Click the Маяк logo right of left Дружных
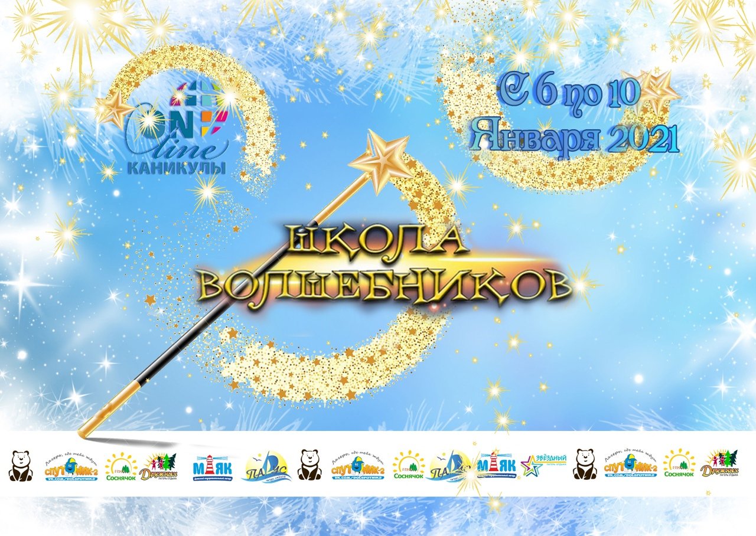 (x=212, y=466)
